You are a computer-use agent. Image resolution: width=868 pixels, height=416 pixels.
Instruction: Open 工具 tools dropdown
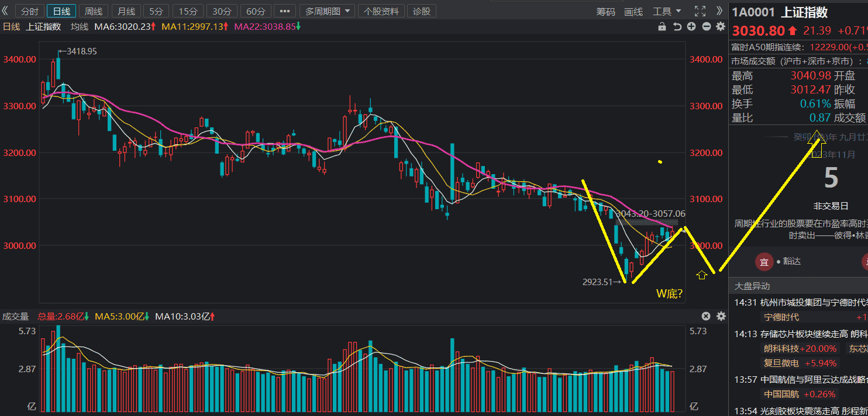[x=667, y=11]
